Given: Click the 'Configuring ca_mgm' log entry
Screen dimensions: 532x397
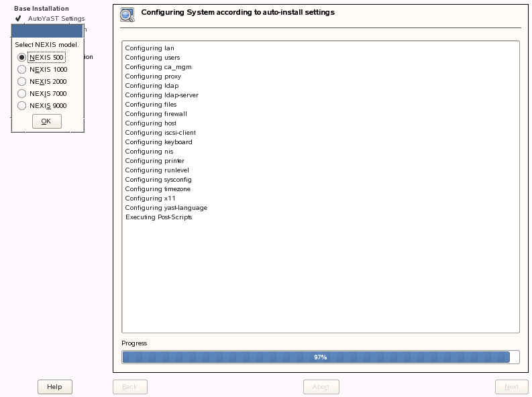Looking at the screenshot, I should (x=158, y=67).
